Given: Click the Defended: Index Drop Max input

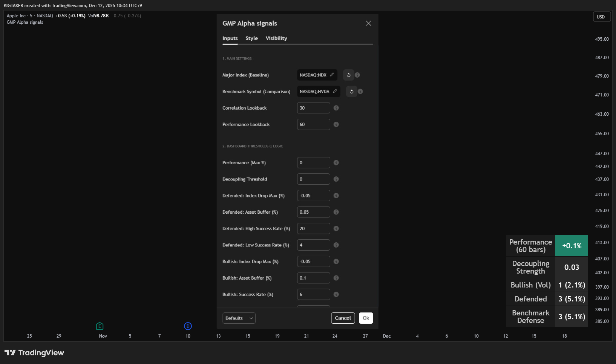Looking at the screenshot, I should pyautogui.click(x=314, y=196).
